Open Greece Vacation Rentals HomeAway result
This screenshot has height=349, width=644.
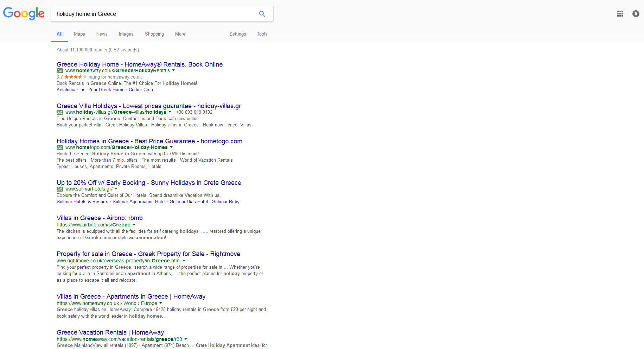(x=110, y=332)
